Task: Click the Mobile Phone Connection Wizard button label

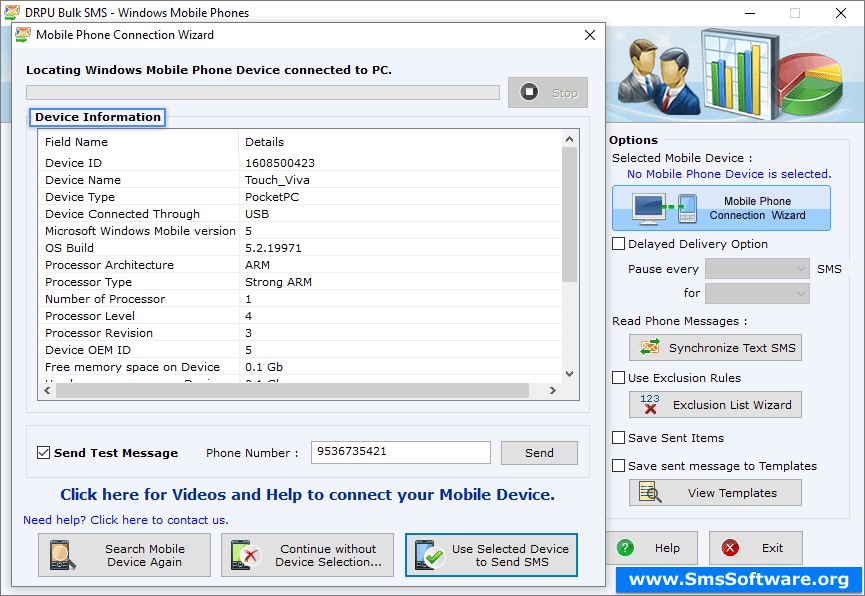Action: (x=757, y=208)
